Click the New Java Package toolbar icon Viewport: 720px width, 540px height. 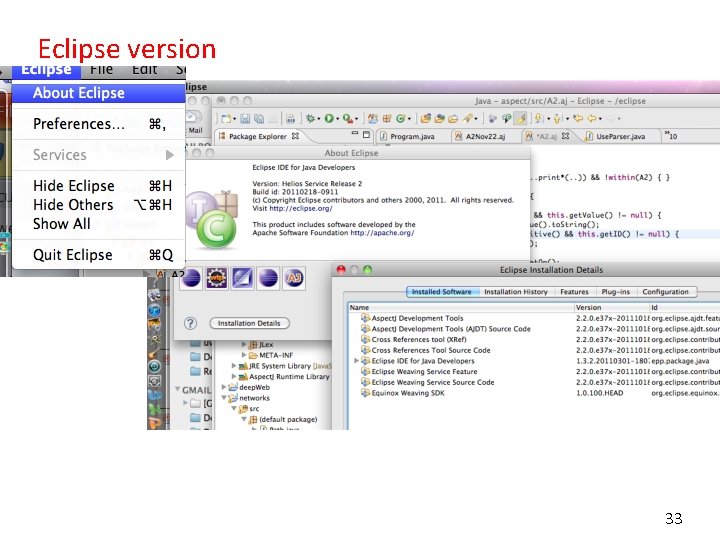point(387,118)
